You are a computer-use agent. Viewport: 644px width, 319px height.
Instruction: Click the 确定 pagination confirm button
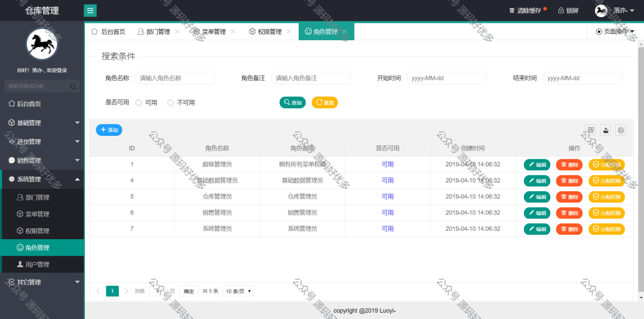point(189,291)
